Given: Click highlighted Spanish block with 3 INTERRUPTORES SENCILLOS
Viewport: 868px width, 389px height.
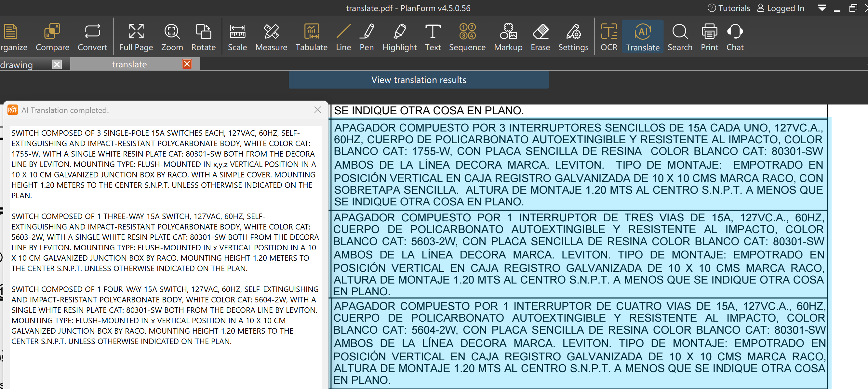Looking at the screenshot, I should tap(579, 164).
